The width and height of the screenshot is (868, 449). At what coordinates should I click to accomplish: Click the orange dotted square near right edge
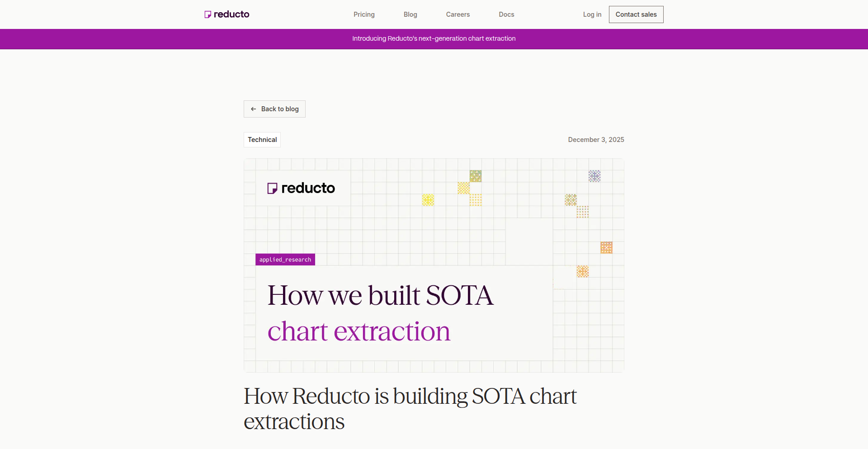(606, 247)
